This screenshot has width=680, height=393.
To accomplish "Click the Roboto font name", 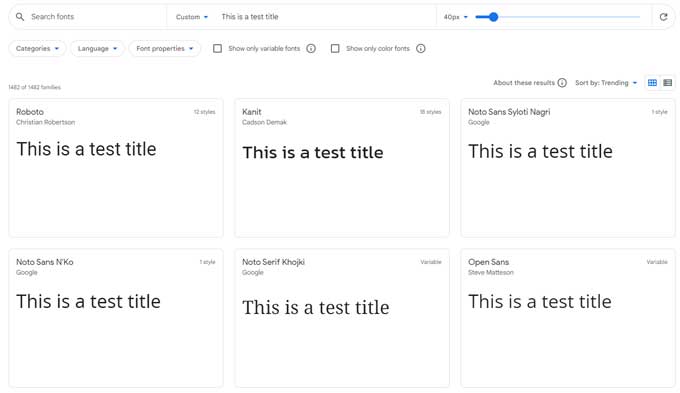I will pyautogui.click(x=30, y=112).
